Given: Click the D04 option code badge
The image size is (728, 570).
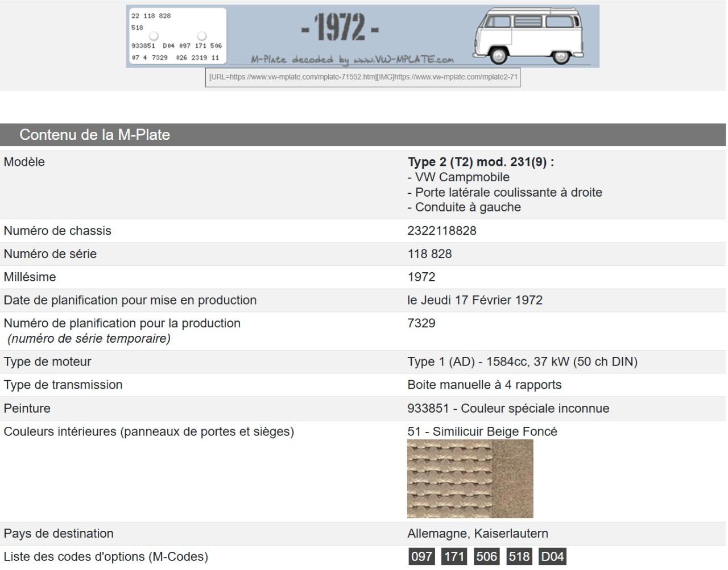Looking at the screenshot, I should pyautogui.click(x=552, y=556).
